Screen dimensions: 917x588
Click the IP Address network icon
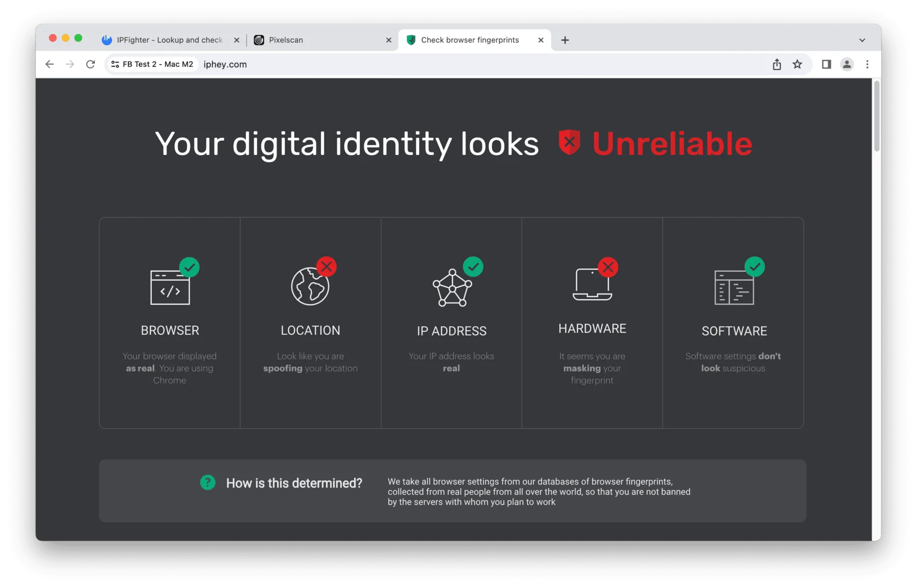click(x=452, y=288)
